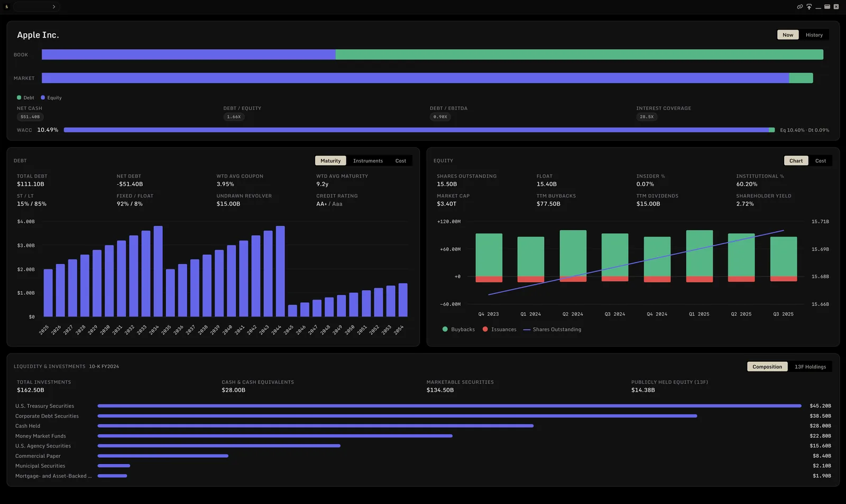Click the cash & cash equivalents value $28.00B

234,390
